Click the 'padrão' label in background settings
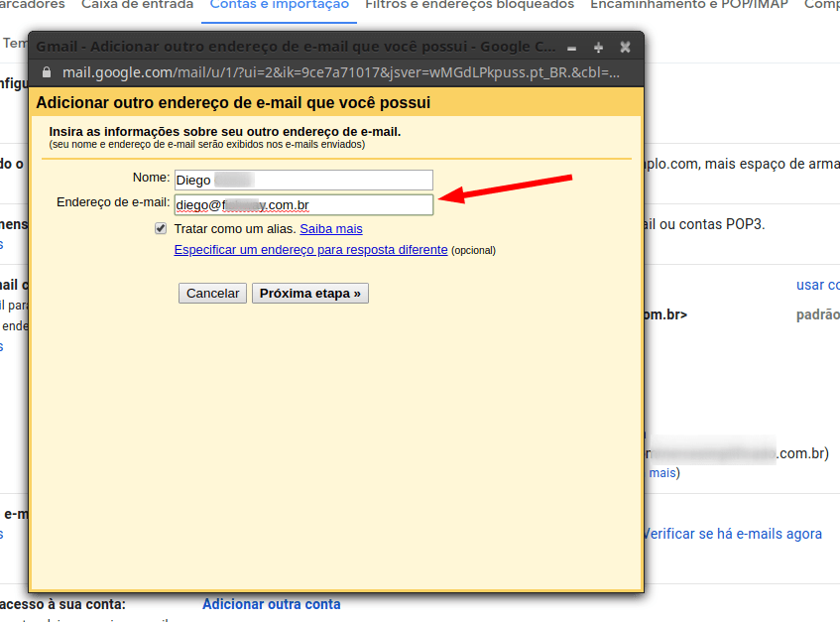 [x=817, y=314]
